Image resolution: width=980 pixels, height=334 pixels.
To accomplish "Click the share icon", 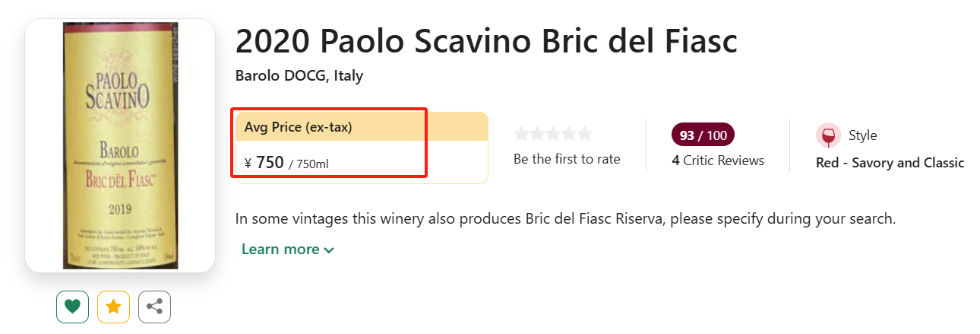I will point(155,307).
